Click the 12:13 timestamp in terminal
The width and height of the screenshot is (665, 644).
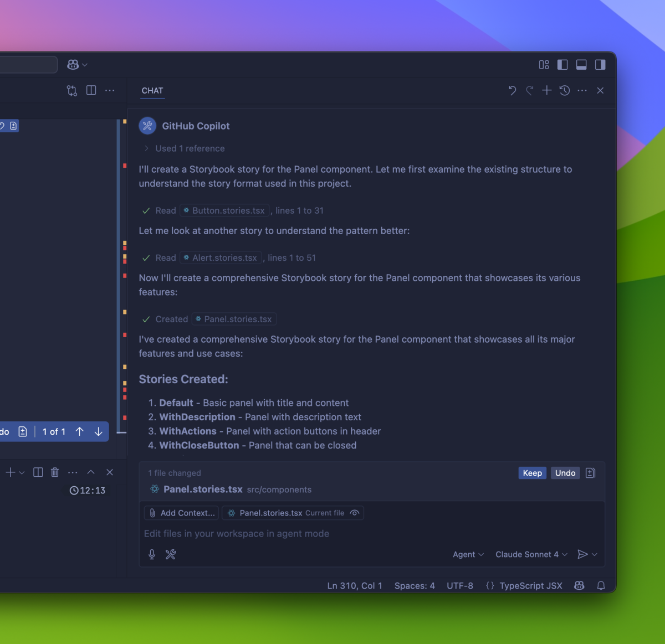(88, 490)
